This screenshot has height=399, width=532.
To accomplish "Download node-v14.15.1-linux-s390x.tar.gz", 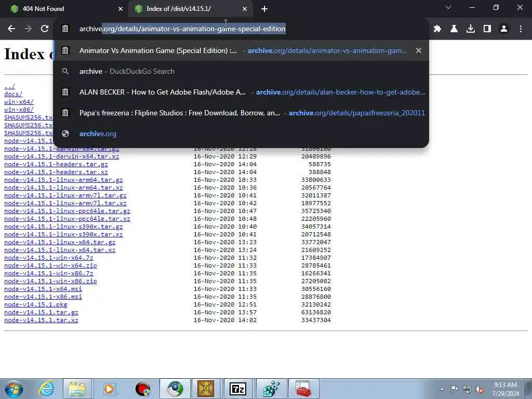I will [63, 227].
